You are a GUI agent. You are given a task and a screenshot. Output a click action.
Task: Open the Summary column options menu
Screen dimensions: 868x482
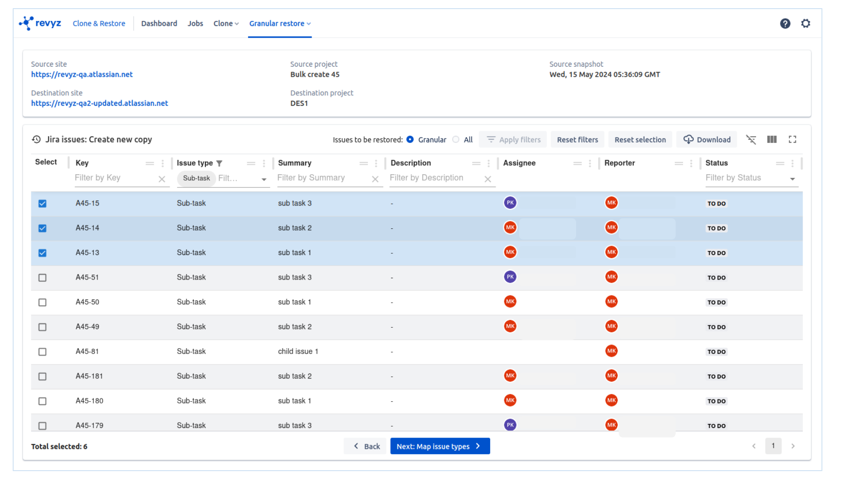pos(376,163)
